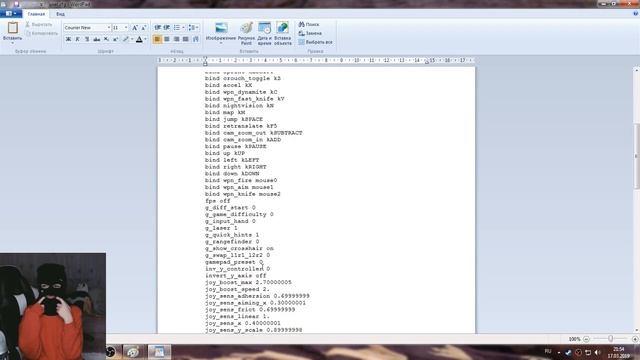The height and width of the screenshot is (360, 640).
Task: Toggle strikethrough formatting
Action: 96,39
